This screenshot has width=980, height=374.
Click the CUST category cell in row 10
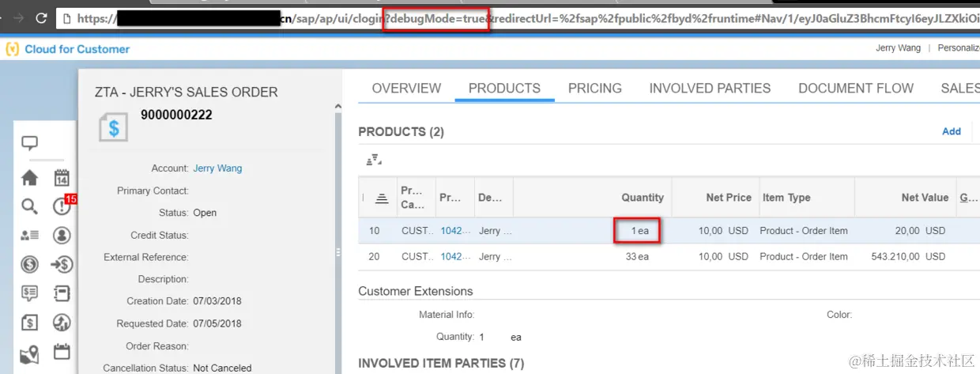(x=416, y=231)
